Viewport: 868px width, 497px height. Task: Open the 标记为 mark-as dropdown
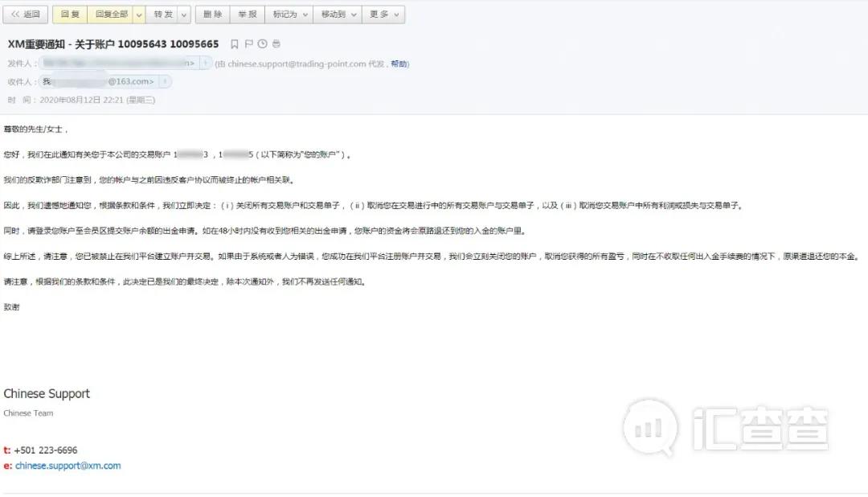[289, 14]
